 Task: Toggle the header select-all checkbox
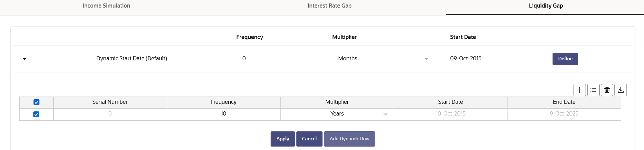pyautogui.click(x=36, y=102)
